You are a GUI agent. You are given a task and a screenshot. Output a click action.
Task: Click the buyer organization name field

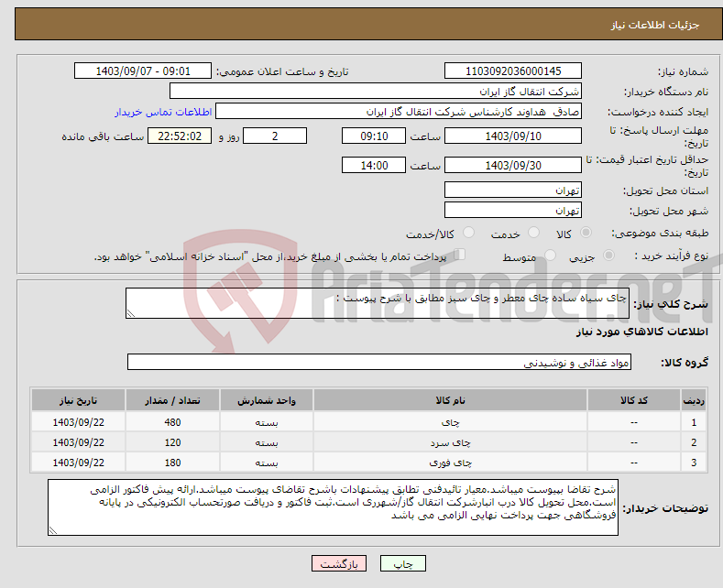click(376, 92)
